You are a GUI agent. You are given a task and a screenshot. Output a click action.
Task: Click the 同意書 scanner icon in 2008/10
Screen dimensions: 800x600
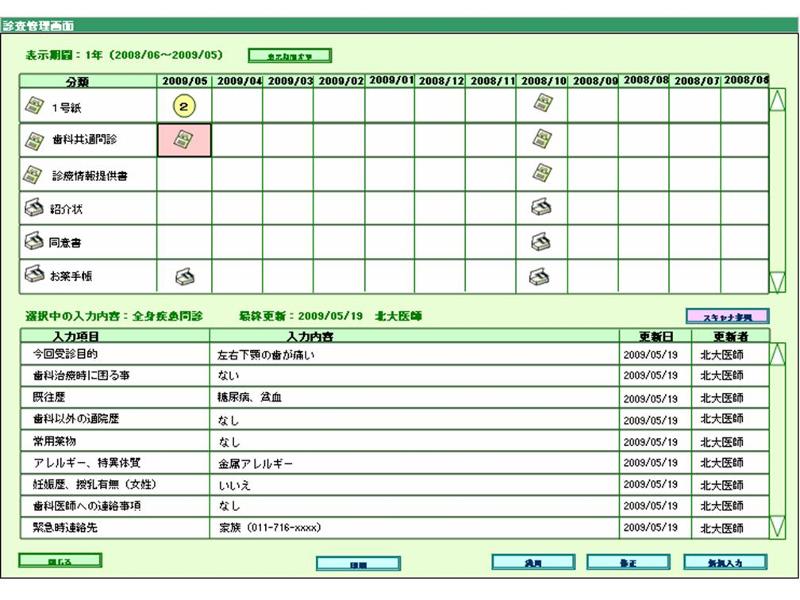(542, 242)
